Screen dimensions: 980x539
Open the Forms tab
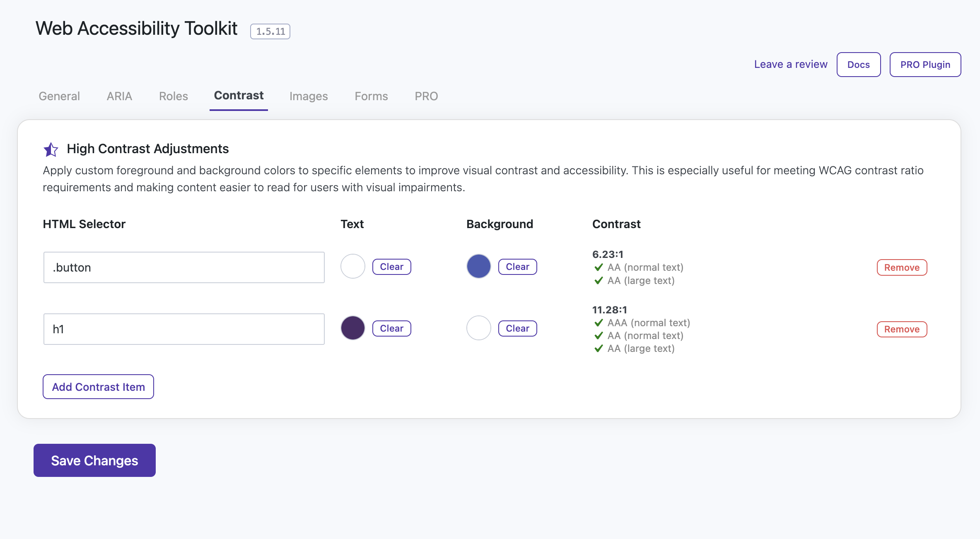371,96
